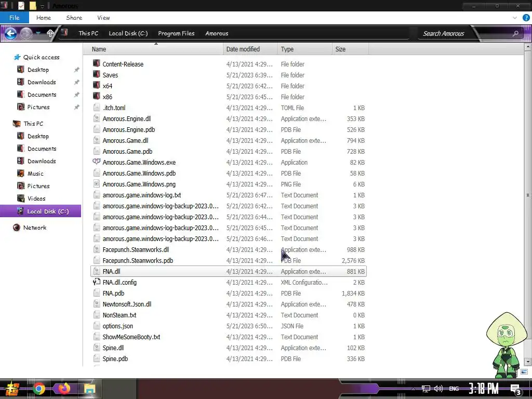This screenshot has width=532, height=399.
Task: Select This PC in the sidebar
Action: tap(33, 124)
